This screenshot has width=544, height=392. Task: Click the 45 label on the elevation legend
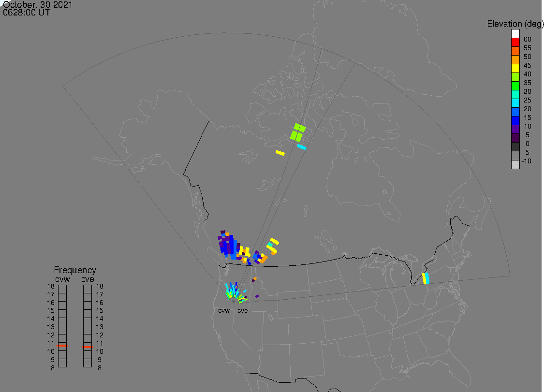528,65
